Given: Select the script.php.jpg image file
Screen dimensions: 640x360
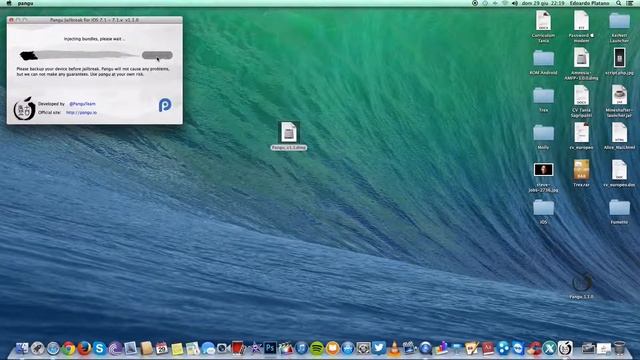Looking at the screenshot, I should point(619,61).
